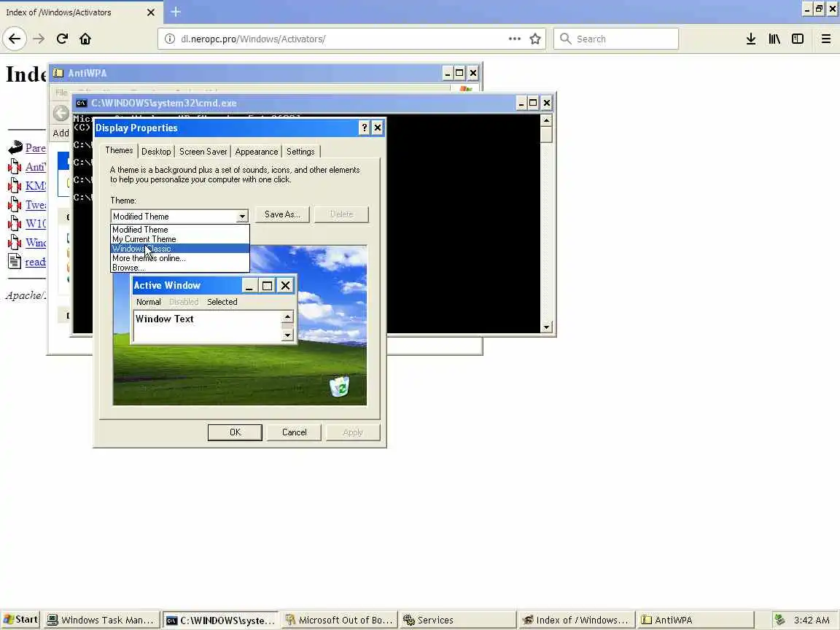Click the Recycle Bin icon in preview
840x630 pixels.
tap(339, 386)
